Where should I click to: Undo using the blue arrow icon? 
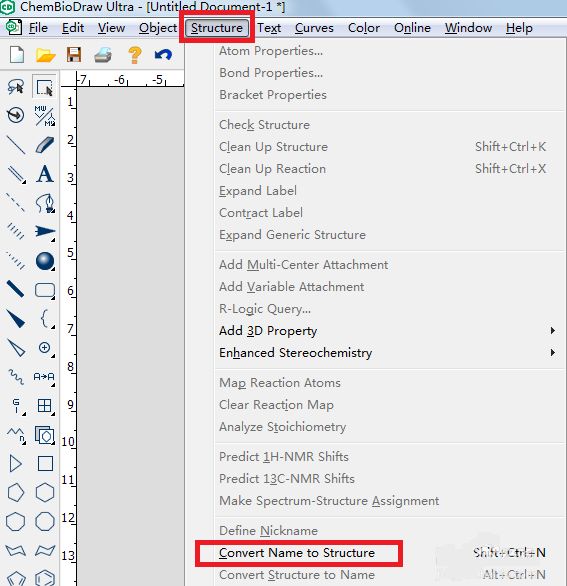click(163, 55)
